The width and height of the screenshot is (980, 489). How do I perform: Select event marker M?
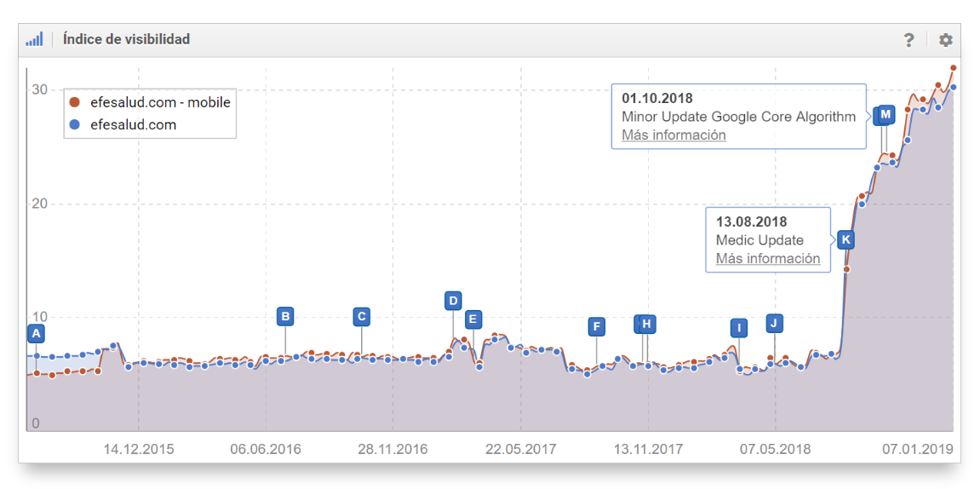click(x=887, y=114)
